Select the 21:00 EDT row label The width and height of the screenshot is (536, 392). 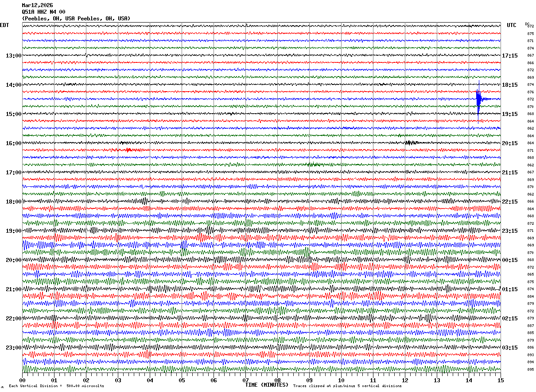[13, 289]
